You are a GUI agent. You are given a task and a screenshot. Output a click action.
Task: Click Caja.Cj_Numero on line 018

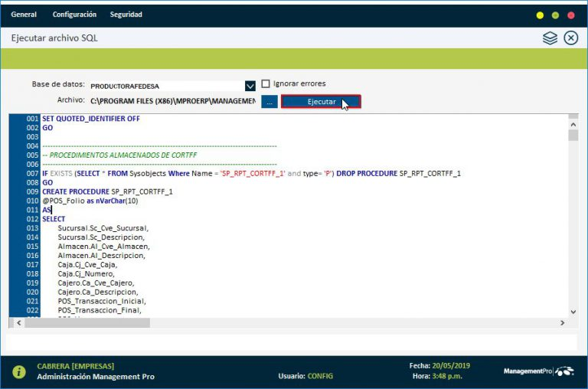click(87, 273)
